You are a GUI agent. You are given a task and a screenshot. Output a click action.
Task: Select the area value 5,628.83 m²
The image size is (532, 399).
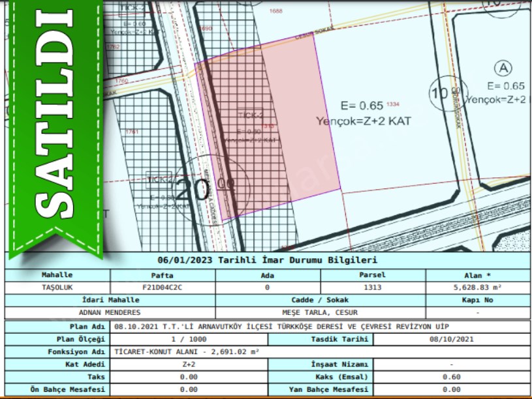click(477, 287)
